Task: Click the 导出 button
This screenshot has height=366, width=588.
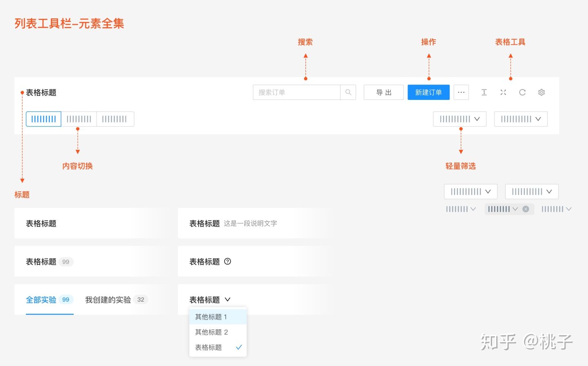Action: [383, 92]
